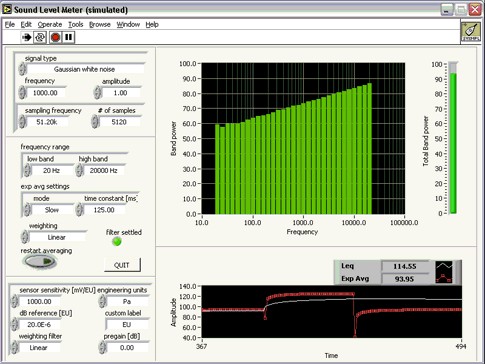485x364 pixels.
Task: Click the # of samples spinner arrows
Action: 95,122
